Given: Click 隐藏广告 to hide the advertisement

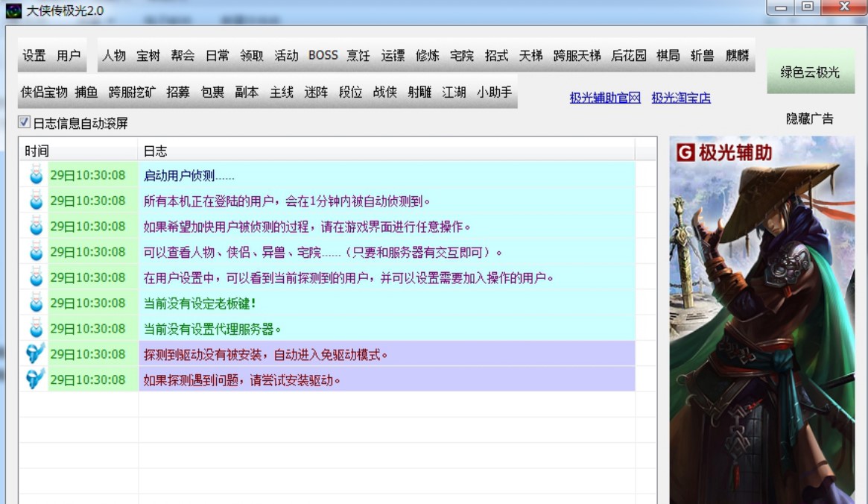Looking at the screenshot, I should tap(810, 119).
